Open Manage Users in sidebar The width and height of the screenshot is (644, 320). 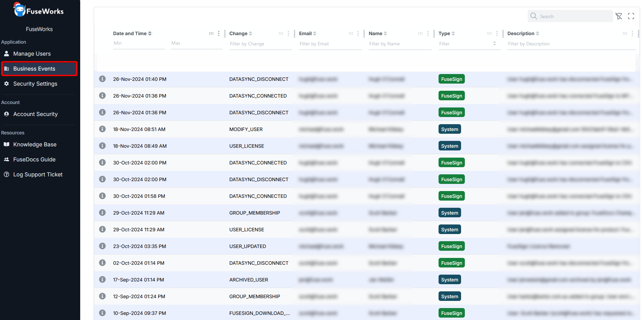(x=32, y=54)
